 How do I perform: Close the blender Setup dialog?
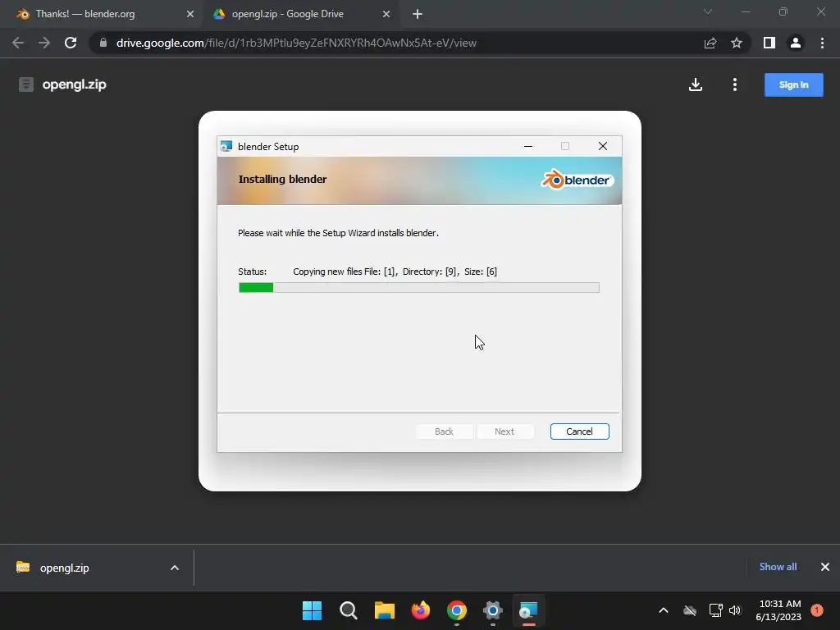point(603,146)
